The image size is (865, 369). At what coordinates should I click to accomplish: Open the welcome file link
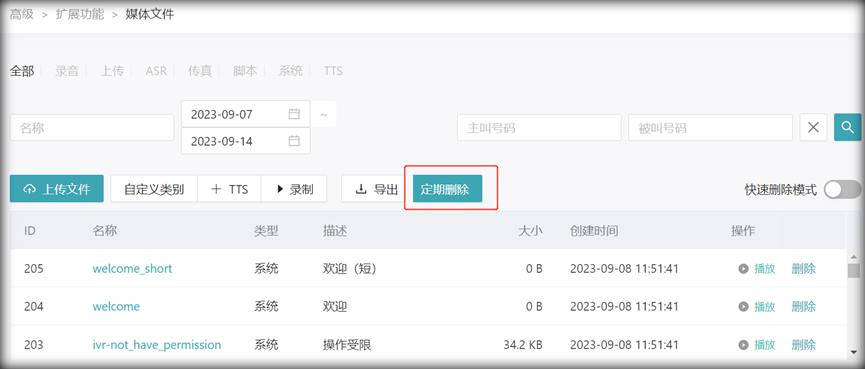pos(116,306)
